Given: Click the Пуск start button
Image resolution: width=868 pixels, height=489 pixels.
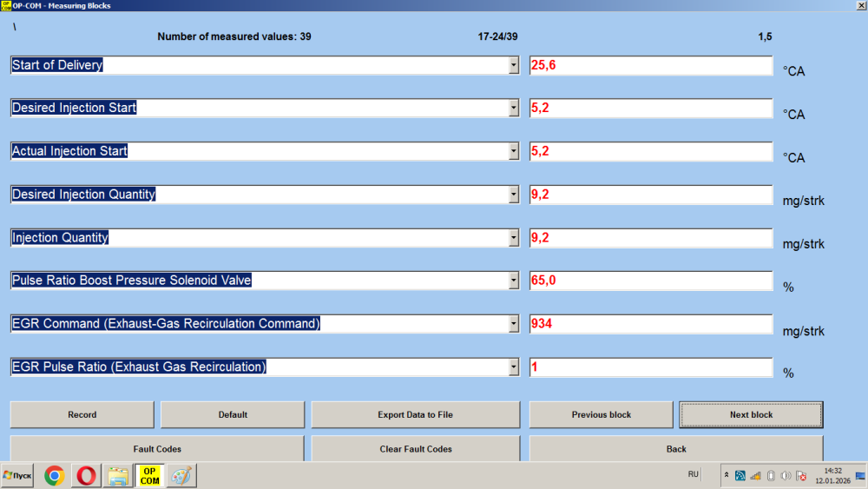Looking at the screenshot, I should pos(18,475).
